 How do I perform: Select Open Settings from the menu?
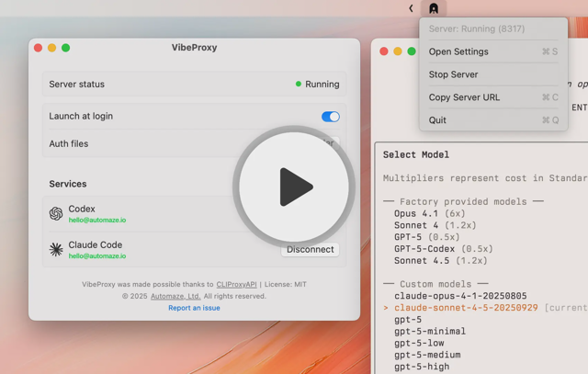(493, 51)
